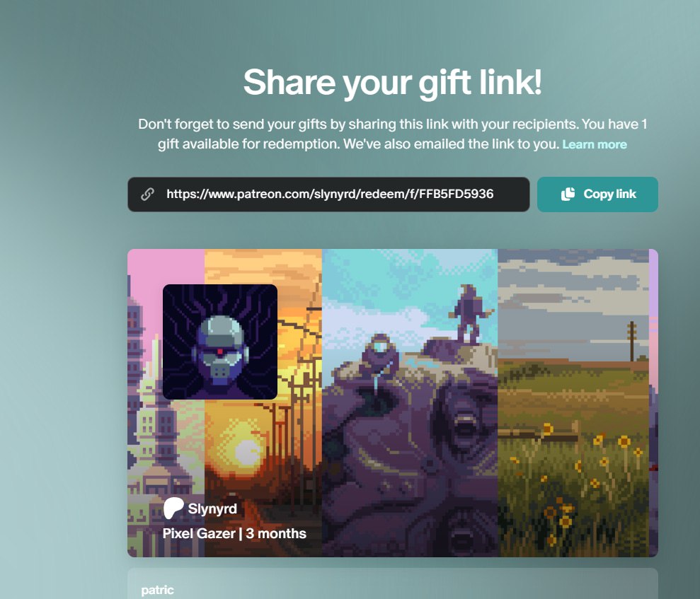The image size is (700, 599).
Task: Click the Slynyrd robot avatar thumbnail
Action: coord(220,342)
